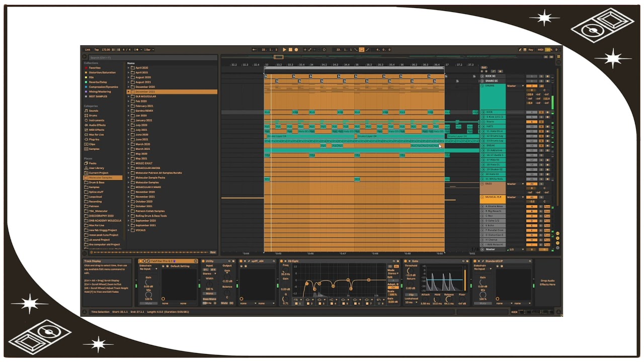Toggle the MIDI map mode button
This screenshot has width=644, height=362.
point(540,50)
